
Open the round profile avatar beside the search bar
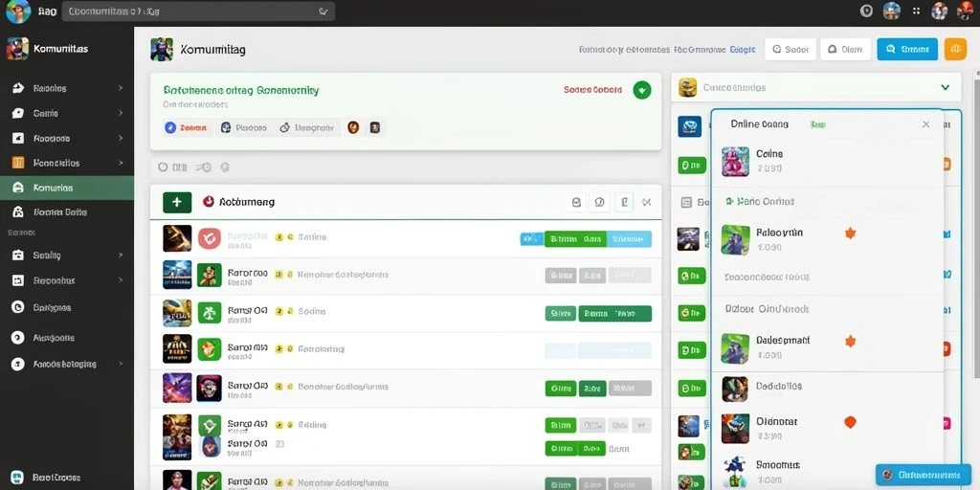18,11
